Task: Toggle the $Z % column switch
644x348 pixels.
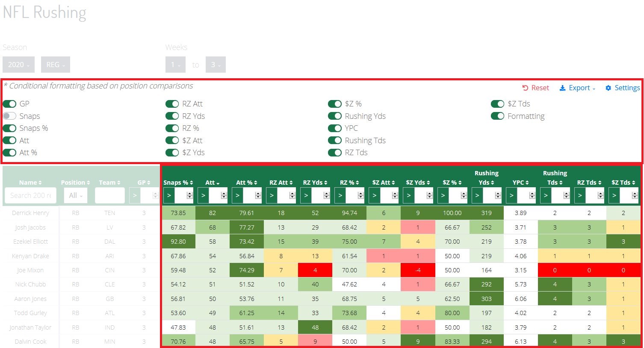Action: click(x=335, y=104)
